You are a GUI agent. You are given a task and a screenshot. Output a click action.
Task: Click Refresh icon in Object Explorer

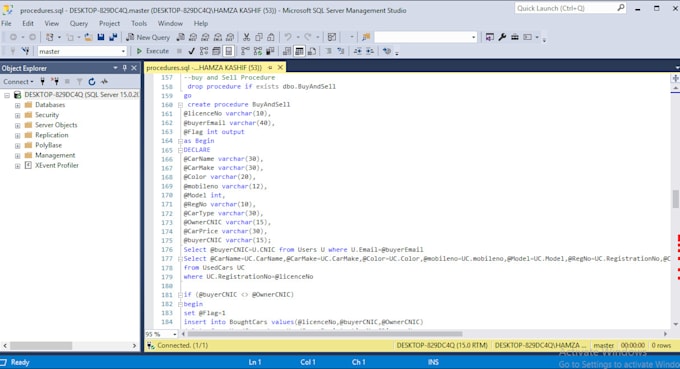pyautogui.click(x=92, y=82)
